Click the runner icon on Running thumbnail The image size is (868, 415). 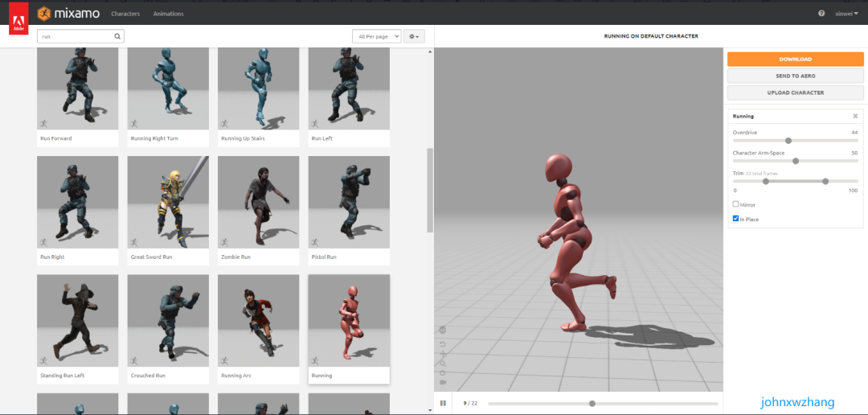(x=314, y=360)
